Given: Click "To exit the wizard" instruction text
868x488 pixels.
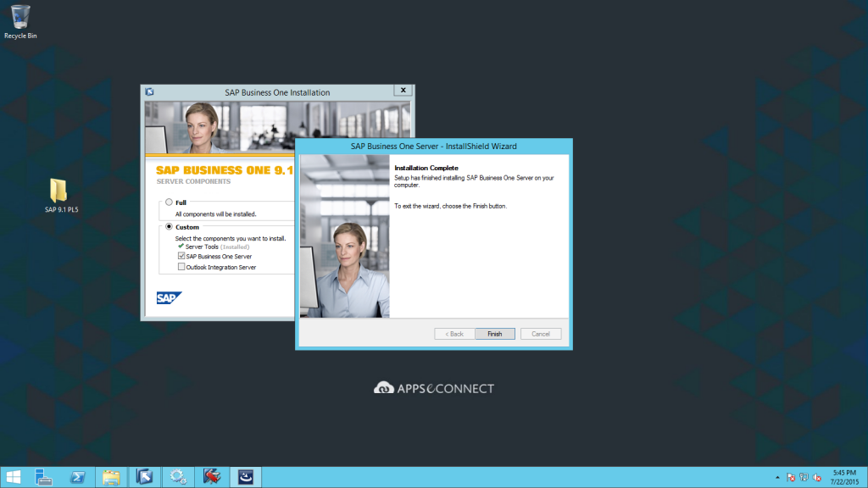Looking at the screenshot, I should 451,206.
